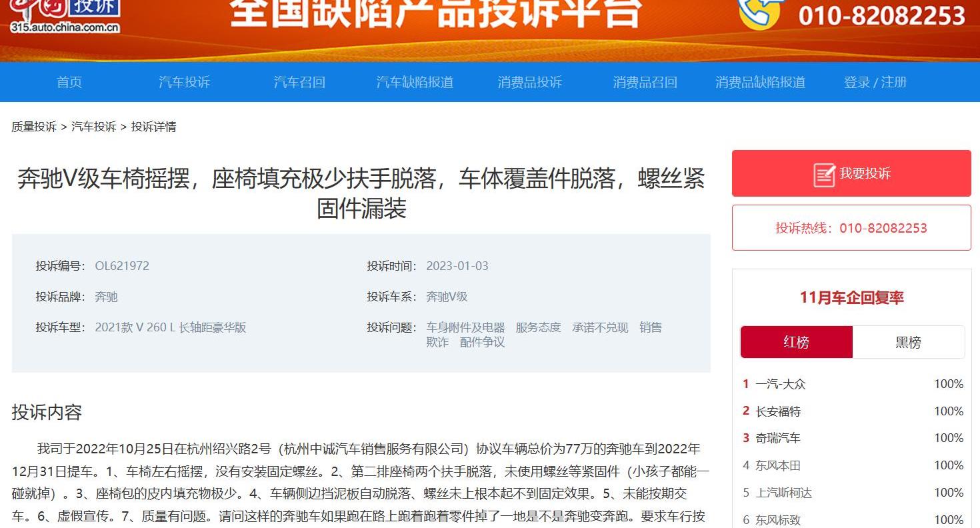This screenshot has width=980, height=528.
Task: Click the red 我要投诉 button
Action: [x=851, y=173]
